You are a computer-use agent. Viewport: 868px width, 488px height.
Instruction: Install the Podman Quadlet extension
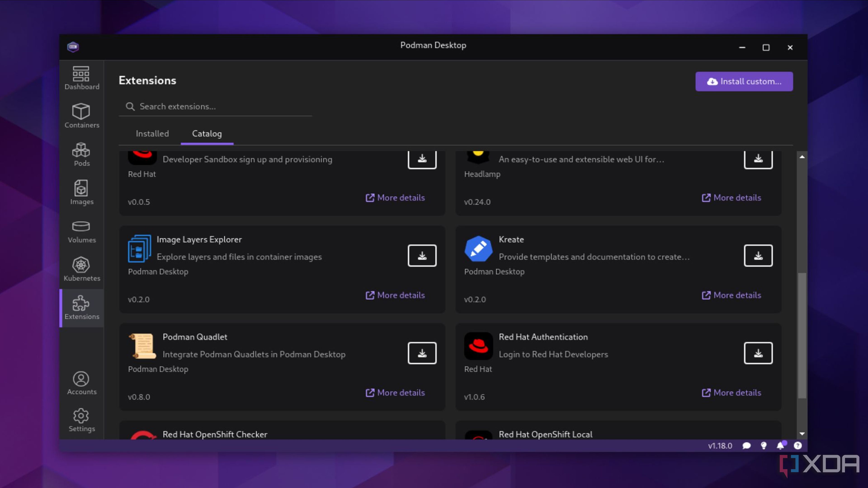(422, 353)
